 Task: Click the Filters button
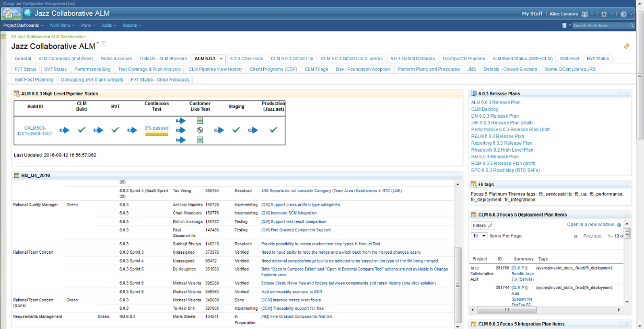click(483, 225)
